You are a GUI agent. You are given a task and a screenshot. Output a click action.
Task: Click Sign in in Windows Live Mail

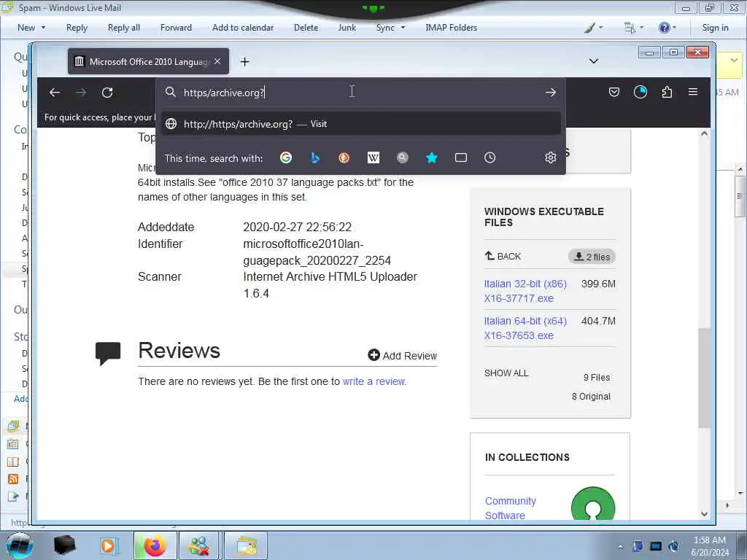click(x=715, y=28)
